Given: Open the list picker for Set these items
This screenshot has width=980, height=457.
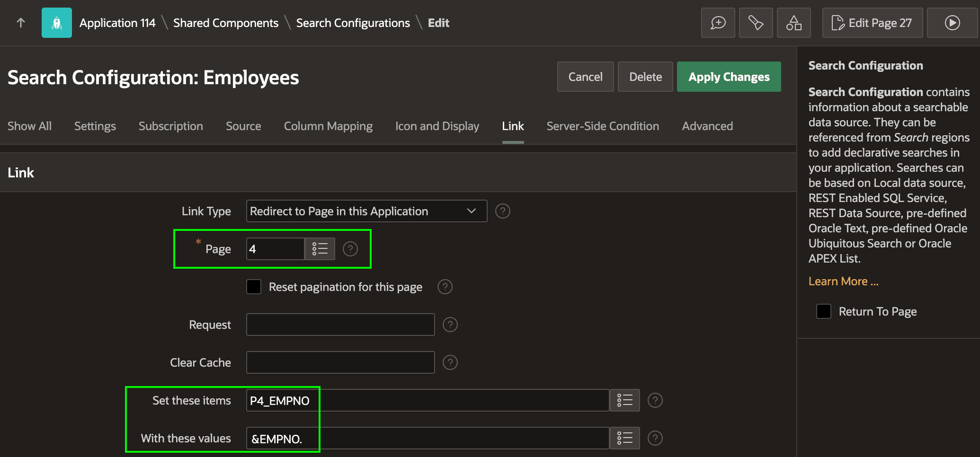Looking at the screenshot, I should (x=625, y=400).
